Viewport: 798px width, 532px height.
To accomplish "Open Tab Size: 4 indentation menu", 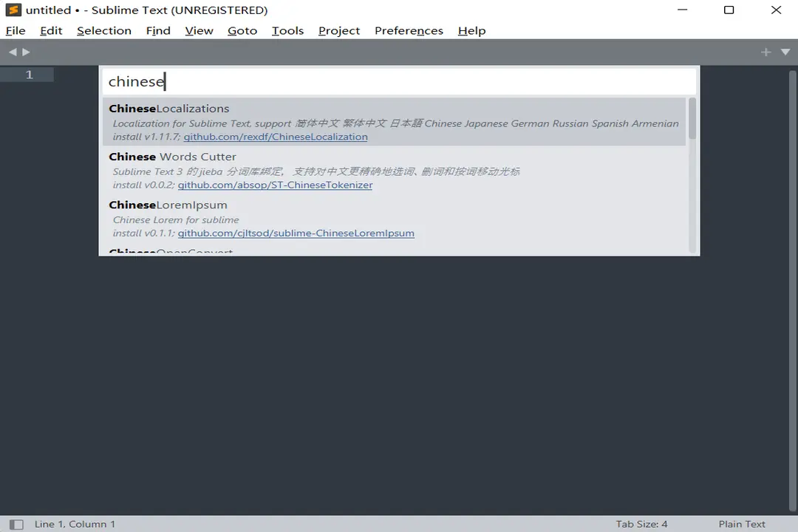I will (x=641, y=524).
